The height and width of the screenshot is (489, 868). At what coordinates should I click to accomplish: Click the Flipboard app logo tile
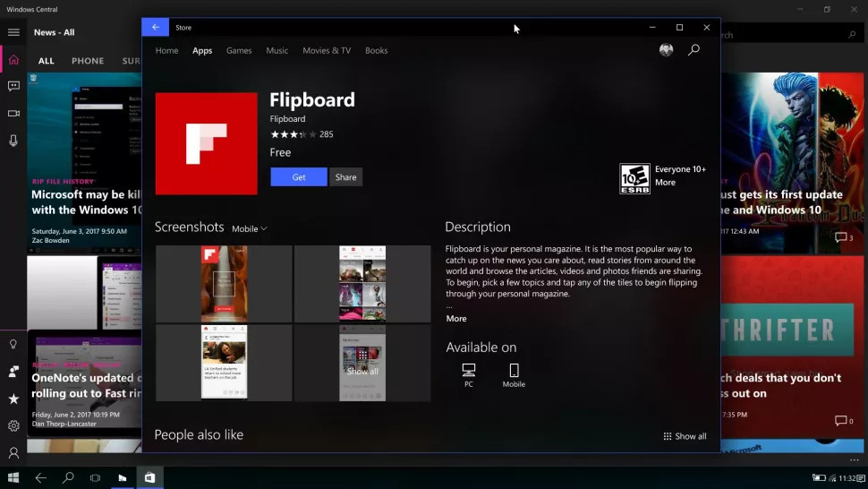[x=206, y=143]
